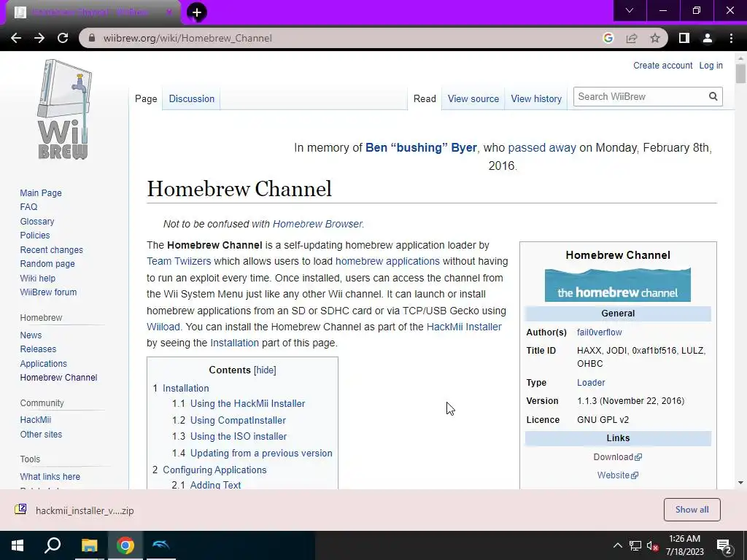This screenshot has height=560, width=747.
Task: Click the WiiBrew search magnifier icon
Action: tap(713, 97)
